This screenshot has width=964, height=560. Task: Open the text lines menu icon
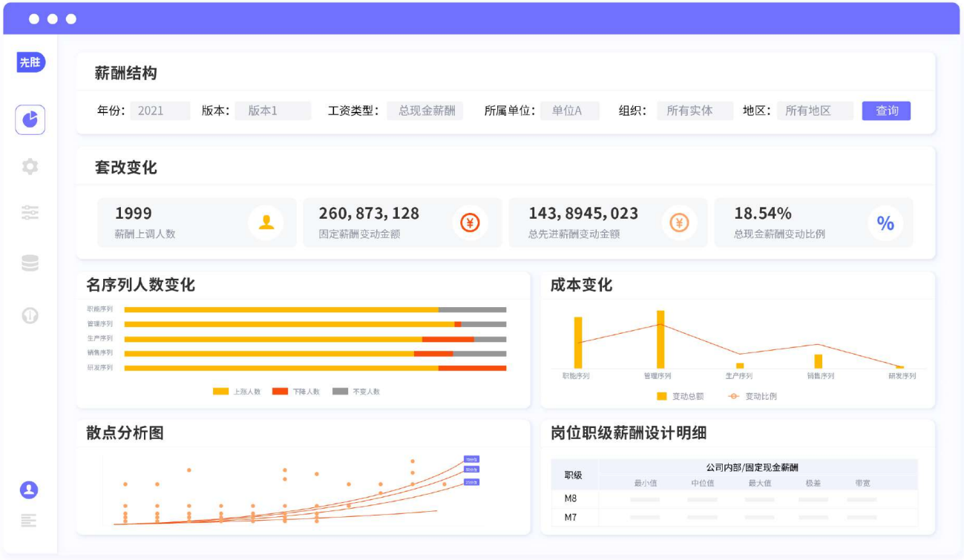coord(29,521)
